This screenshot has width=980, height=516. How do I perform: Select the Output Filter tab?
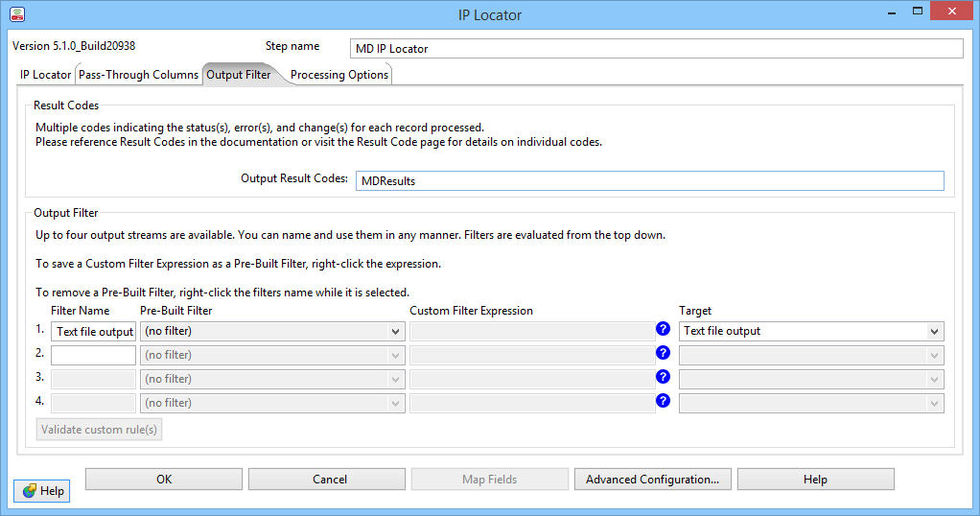tap(240, 75)
